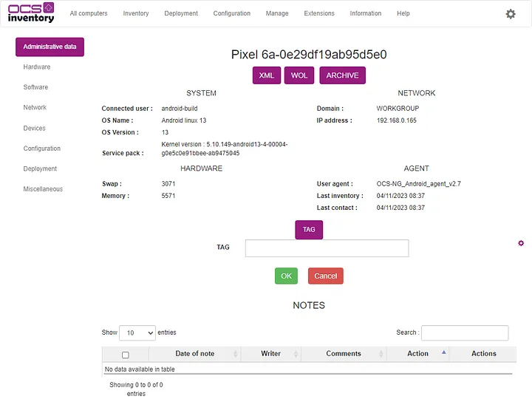Sort notes by Action column

417,353
